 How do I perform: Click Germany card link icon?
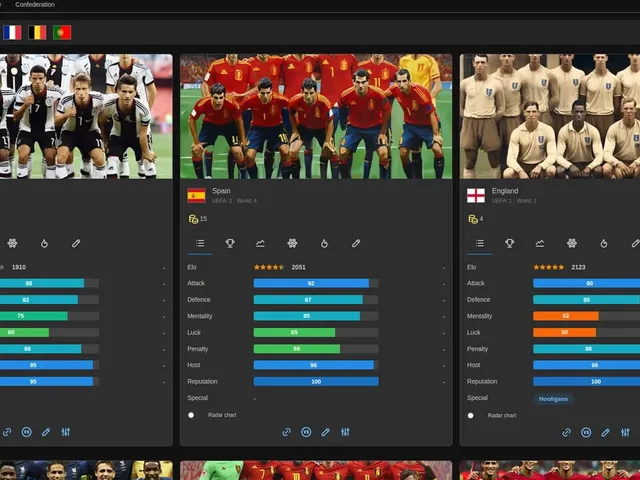(7, 432)
